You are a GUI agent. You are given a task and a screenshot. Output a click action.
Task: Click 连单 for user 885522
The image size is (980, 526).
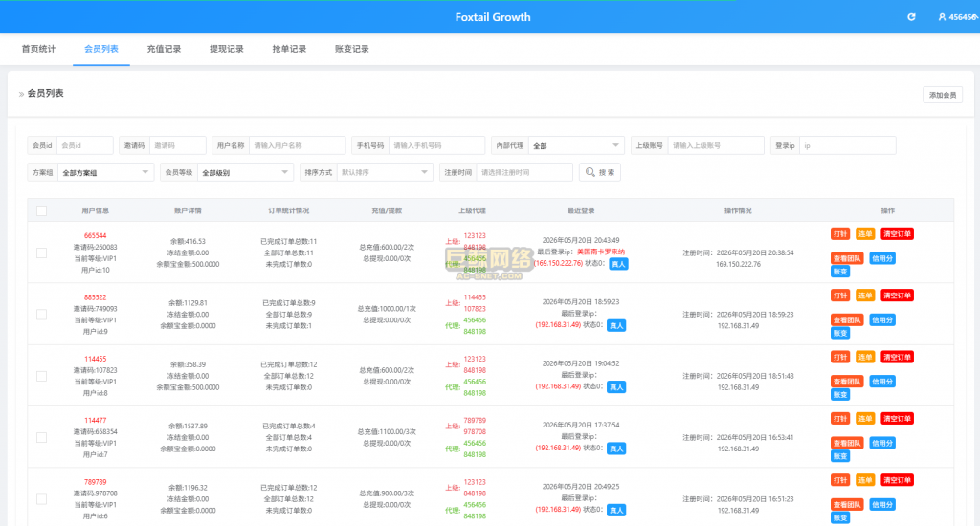point(865,296)
